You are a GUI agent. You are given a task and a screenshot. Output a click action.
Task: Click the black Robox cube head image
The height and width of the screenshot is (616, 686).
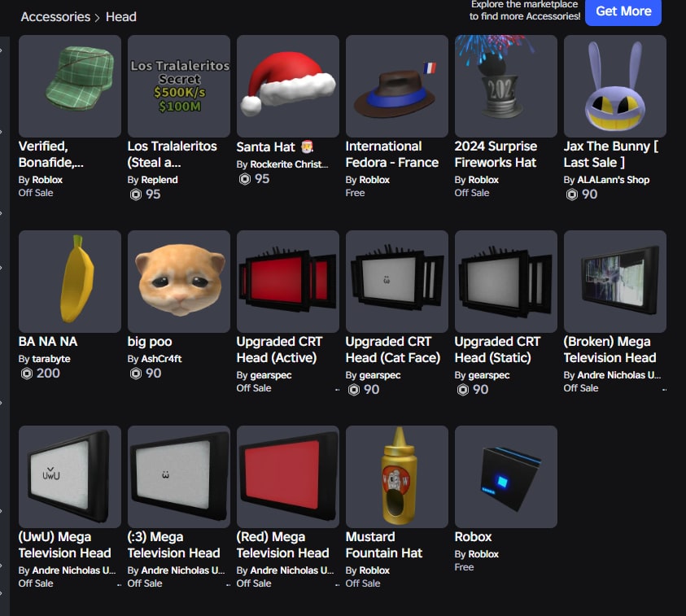[x=505, y=477]
